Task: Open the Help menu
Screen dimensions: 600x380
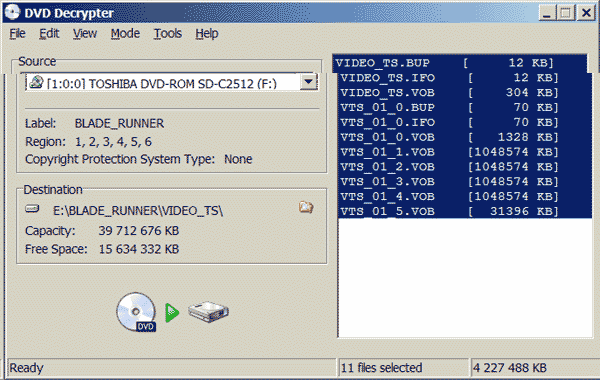Action: coord(207,34)
